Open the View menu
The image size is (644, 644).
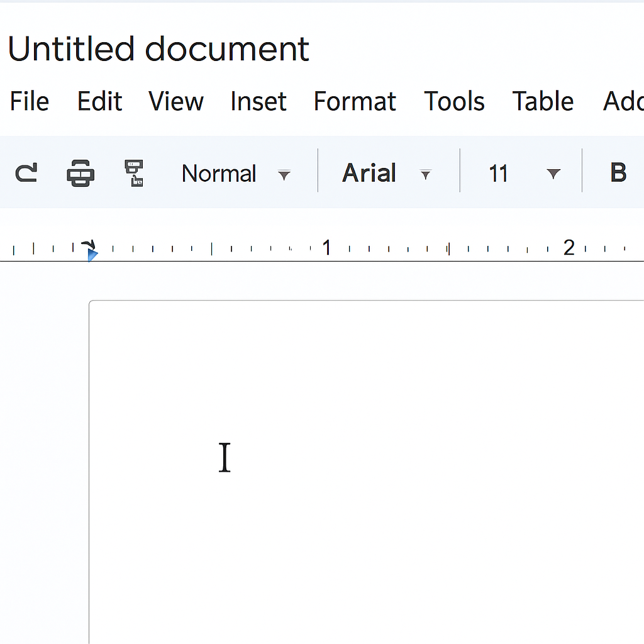[x=176, y=101]
